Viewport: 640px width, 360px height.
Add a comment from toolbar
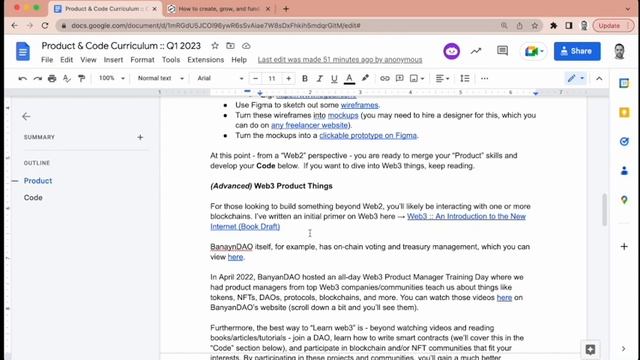click(400, 78)
